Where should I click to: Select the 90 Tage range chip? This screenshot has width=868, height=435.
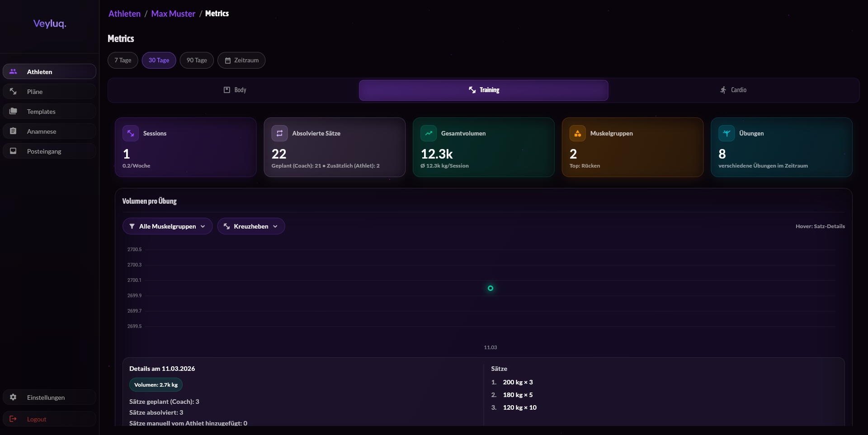(197, 60)
